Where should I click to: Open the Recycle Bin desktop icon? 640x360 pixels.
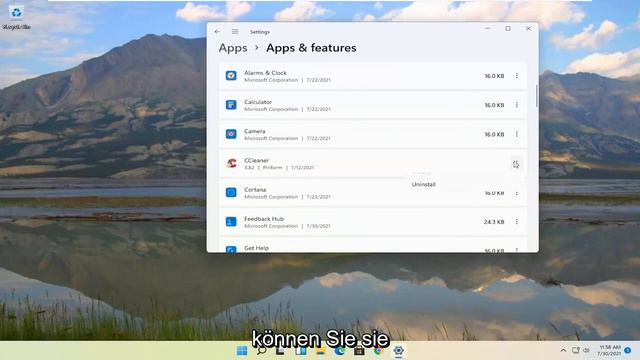[x=16, y=17]
